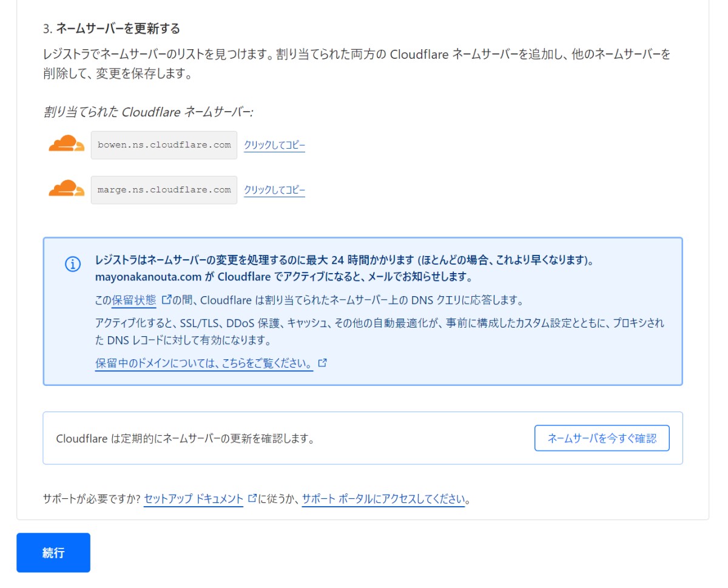Click the heading 3. ネームサーバーを更新する
The width and height of the screenshot is (728, 588).
(x=112, y=29)
